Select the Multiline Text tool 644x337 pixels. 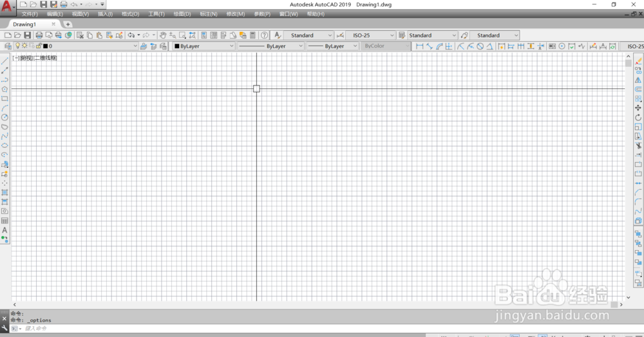coord(5,230)
